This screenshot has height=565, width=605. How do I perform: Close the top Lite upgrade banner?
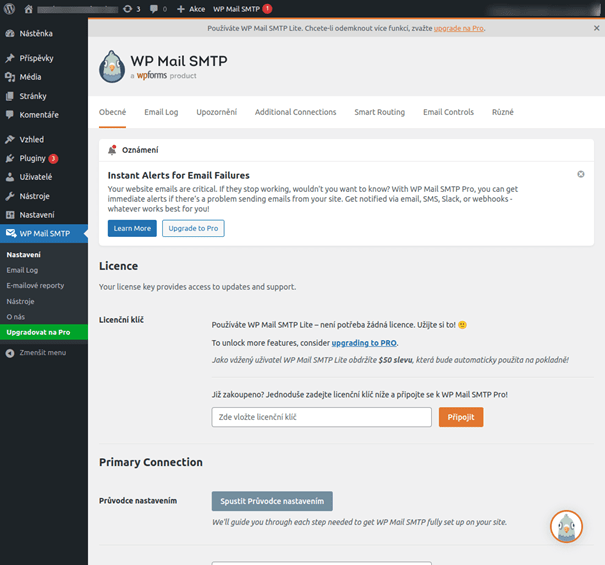(596, 28)
